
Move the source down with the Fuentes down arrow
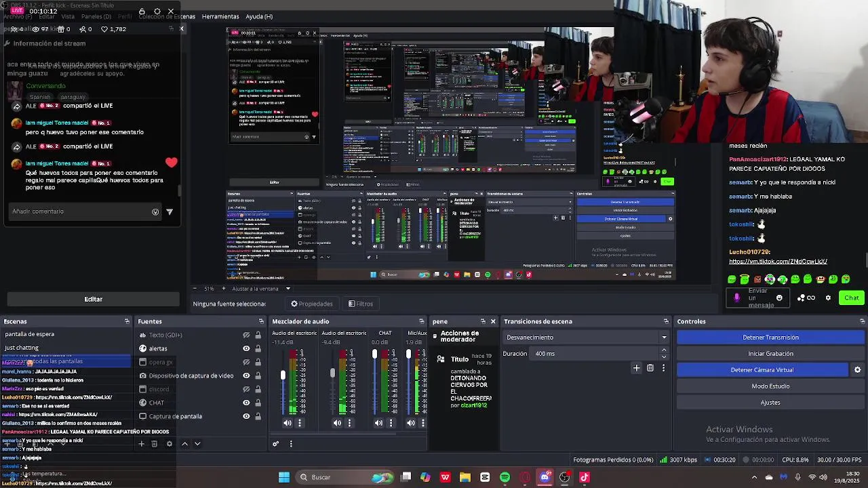[197, 444]
